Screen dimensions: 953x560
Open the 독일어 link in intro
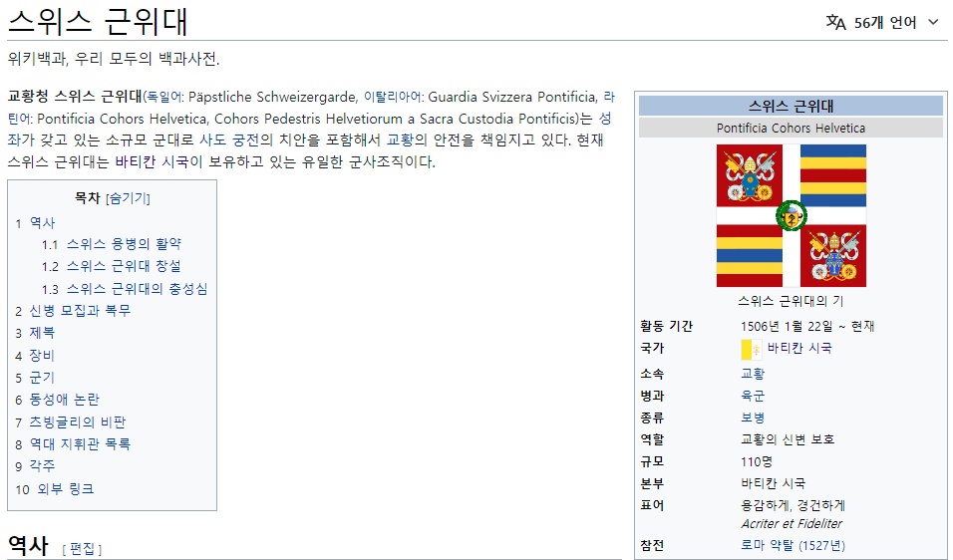pos(164,98)
